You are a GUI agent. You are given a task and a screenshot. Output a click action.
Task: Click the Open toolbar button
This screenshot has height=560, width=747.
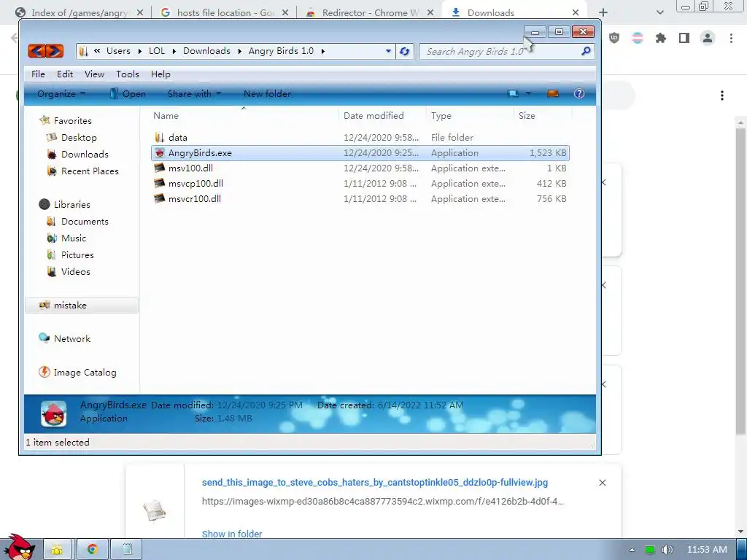128,93
